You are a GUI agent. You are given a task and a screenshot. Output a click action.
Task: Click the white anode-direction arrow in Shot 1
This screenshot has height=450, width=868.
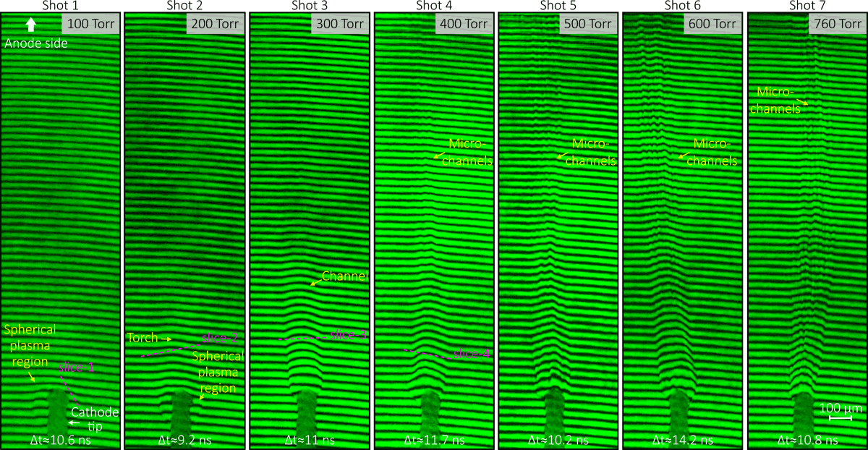[x=30, y=25]
